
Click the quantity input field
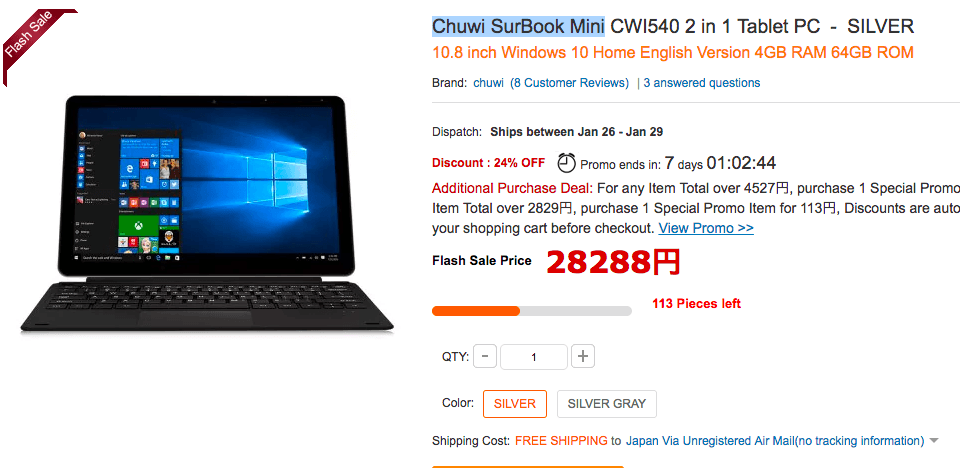[534, 357]
